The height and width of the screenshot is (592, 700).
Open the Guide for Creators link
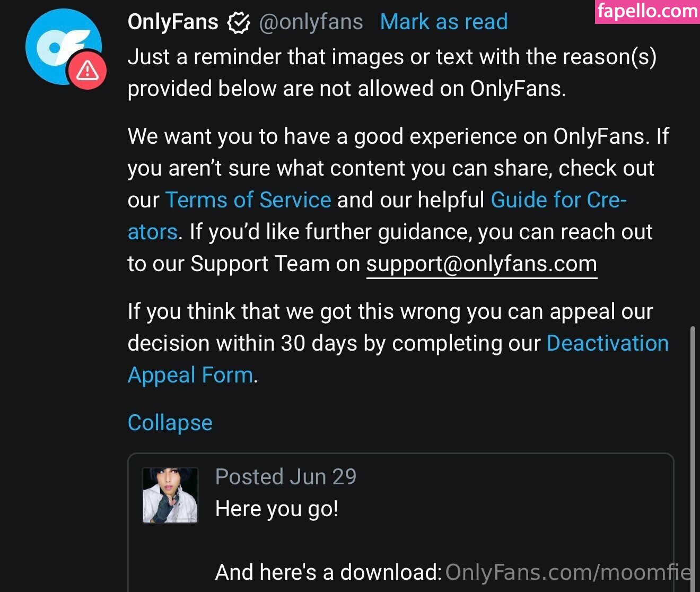(558, 200)
